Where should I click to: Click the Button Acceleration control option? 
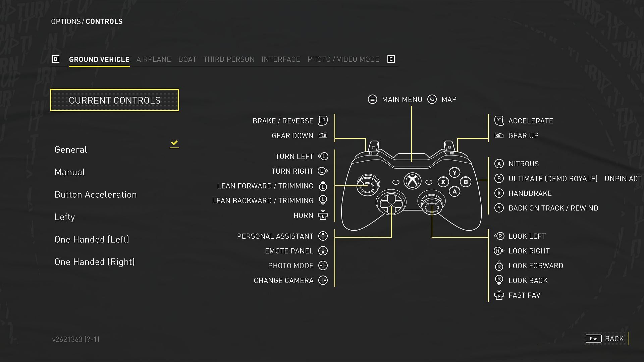(x=96, y=194)
